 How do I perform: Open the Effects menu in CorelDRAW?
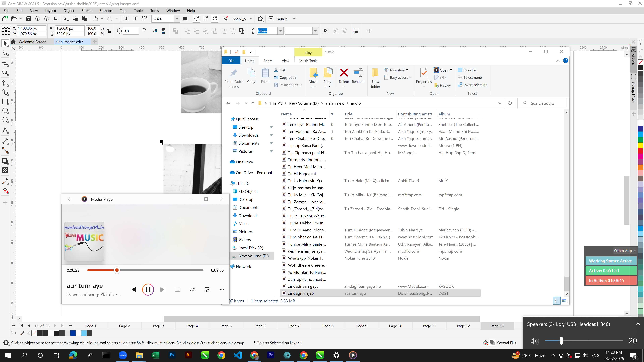click(87, 11)
